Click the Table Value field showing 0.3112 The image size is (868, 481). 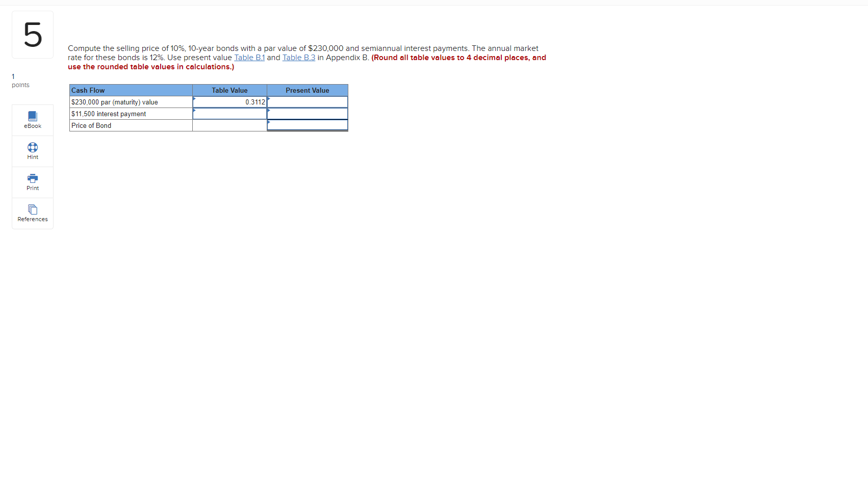coord(229,102)
